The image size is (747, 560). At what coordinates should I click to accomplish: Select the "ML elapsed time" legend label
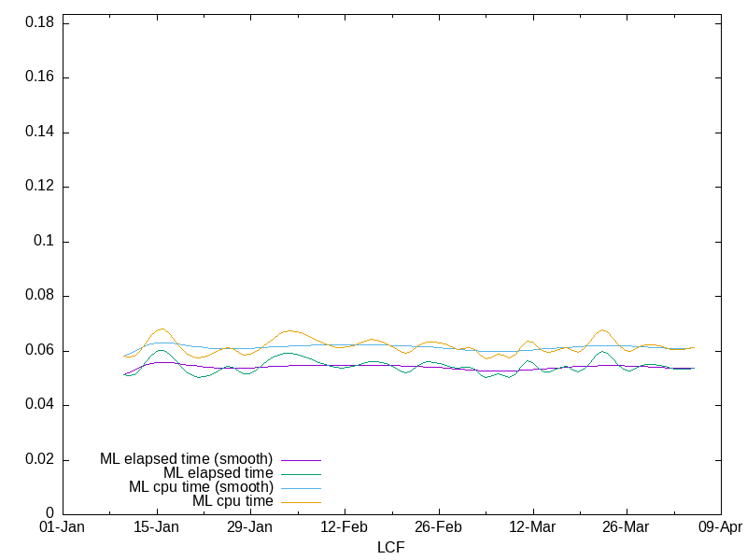pyautogui.click(x=218, y=473)
